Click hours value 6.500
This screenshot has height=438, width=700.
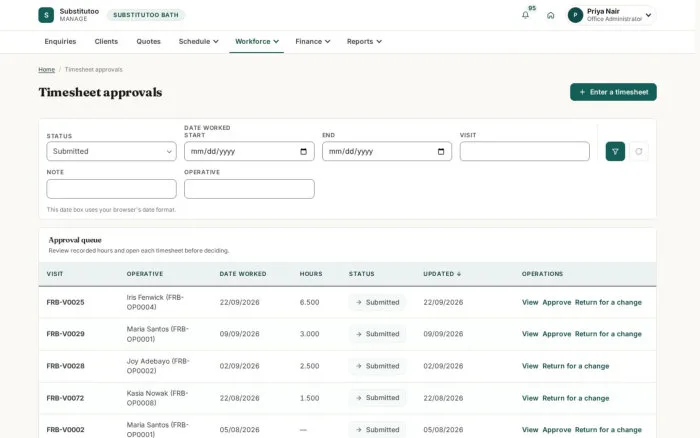pyautogui.click(x=309, y=302)
